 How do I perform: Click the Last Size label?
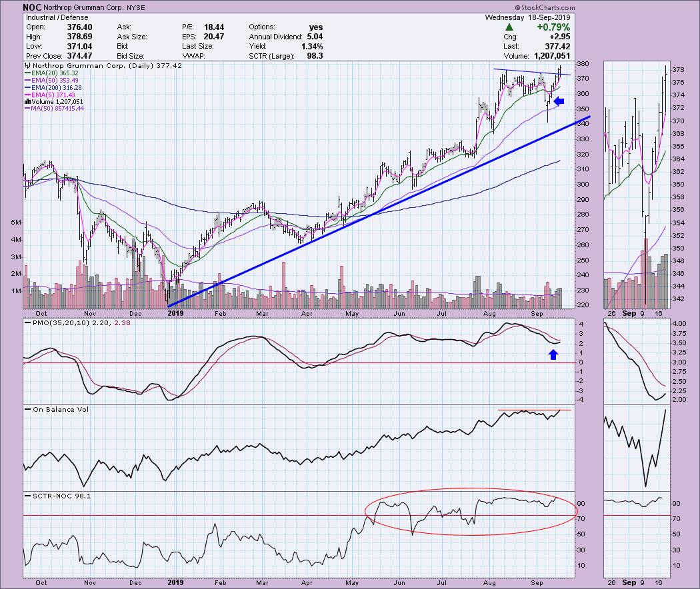[197, 46]
